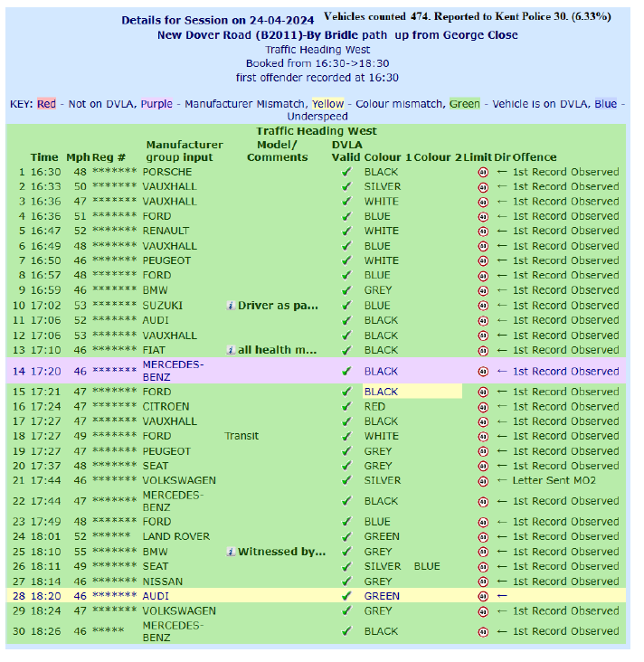Viewport: 644px width, 662px height.
Task: Click the GREEN colour in row 28 AUDI
Action: 382,596
